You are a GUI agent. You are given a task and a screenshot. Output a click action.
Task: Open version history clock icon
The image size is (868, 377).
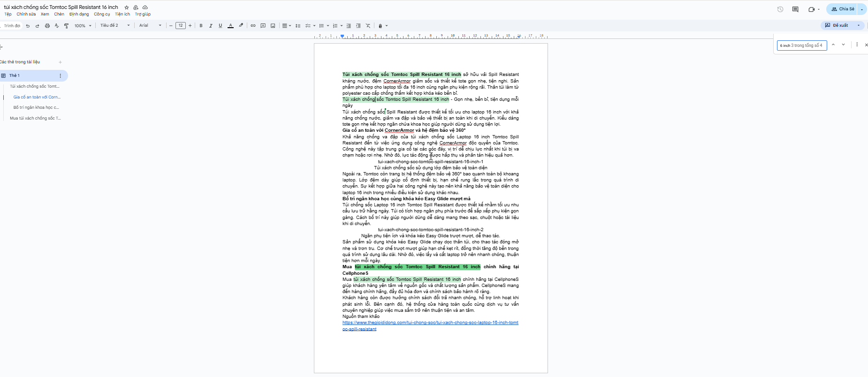point(780,9)
